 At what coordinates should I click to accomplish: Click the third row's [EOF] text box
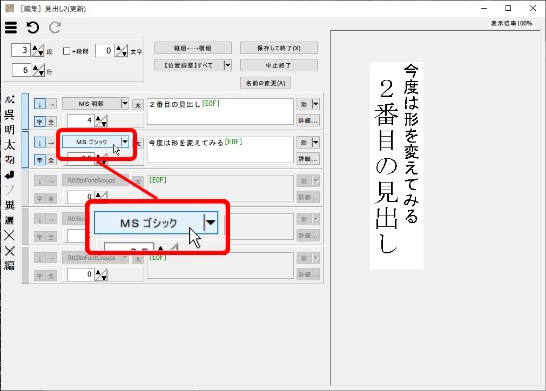220,188
